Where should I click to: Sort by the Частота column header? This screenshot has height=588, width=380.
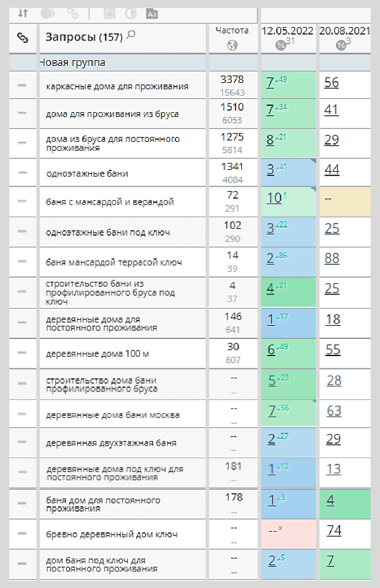(x=232, y=30)
